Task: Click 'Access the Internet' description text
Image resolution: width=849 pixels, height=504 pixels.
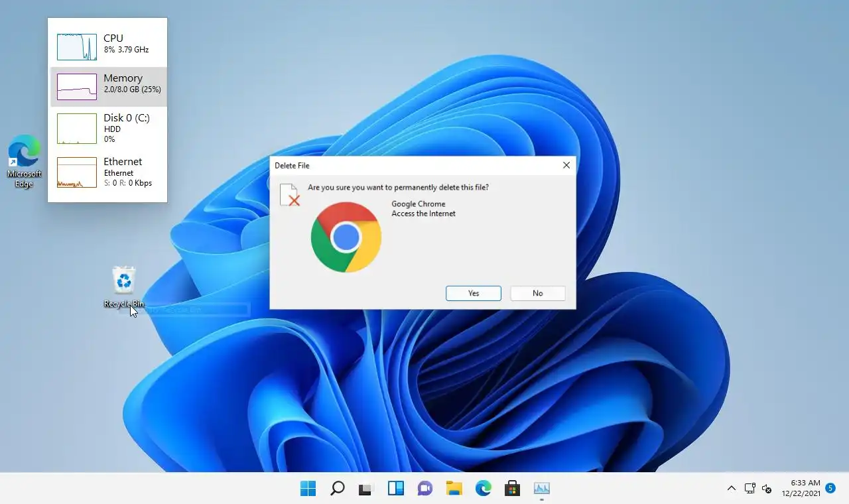Action: coord(424,214)
